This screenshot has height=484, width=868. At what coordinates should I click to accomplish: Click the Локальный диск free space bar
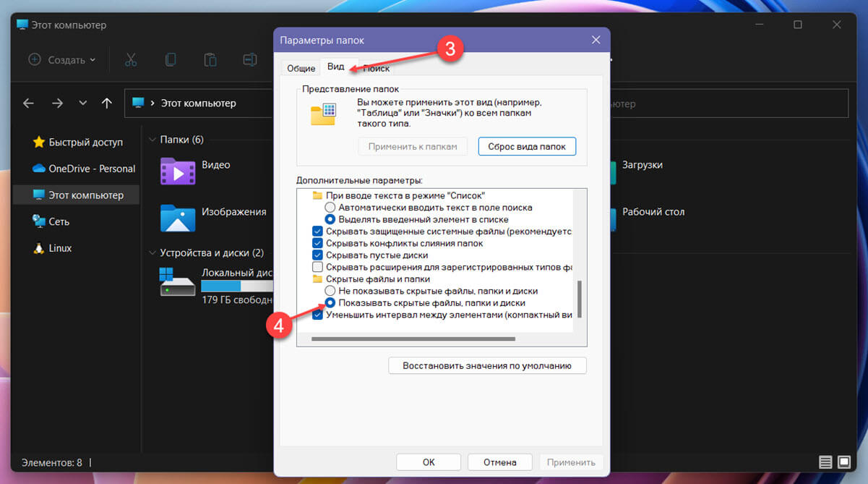point(237,286)
